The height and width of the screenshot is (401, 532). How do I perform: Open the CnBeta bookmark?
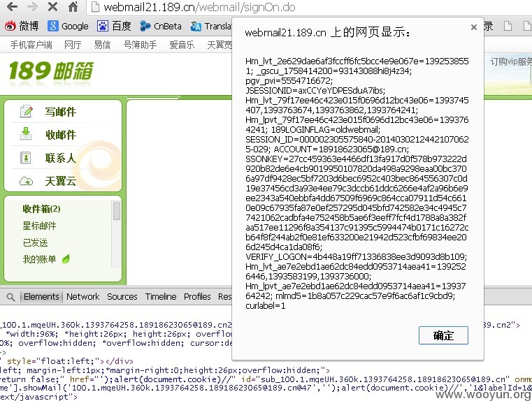click(x=161, y=26)
